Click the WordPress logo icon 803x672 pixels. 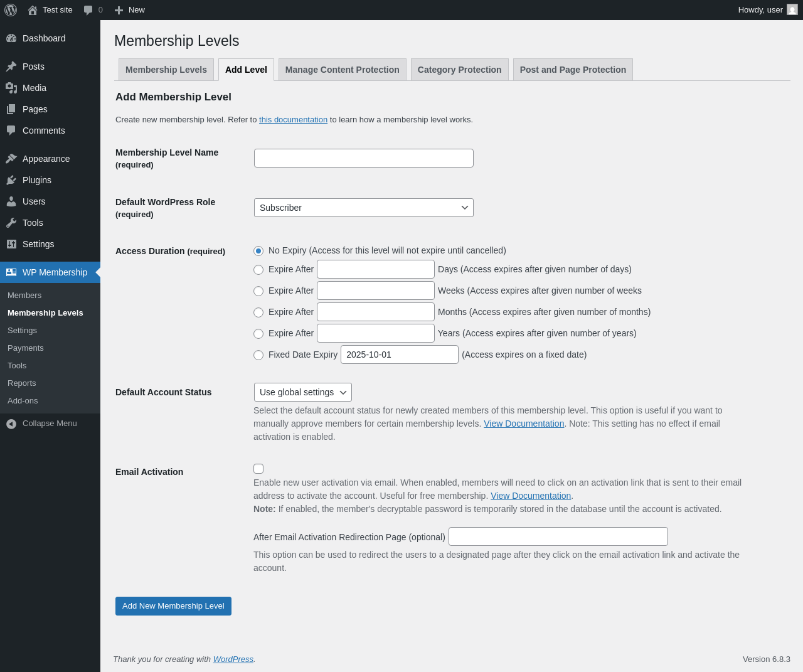(11, 10)
